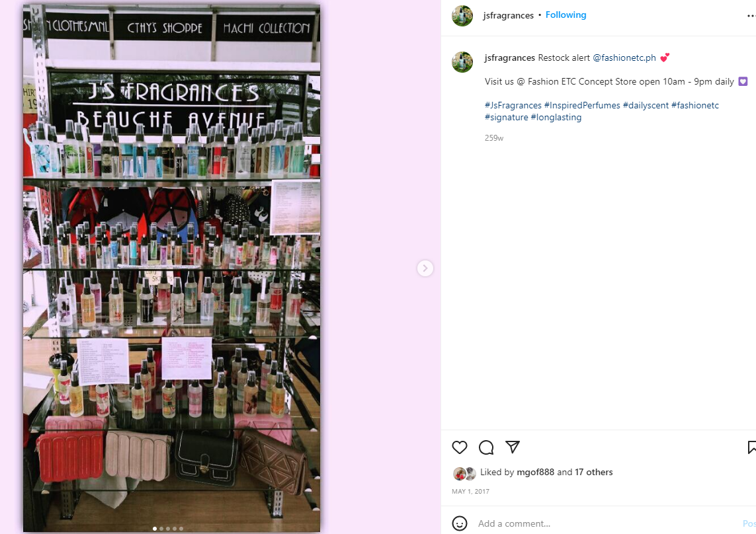Open #longlasting hashtag
This screenshot has width=756, height=534.
coord(556,117)
